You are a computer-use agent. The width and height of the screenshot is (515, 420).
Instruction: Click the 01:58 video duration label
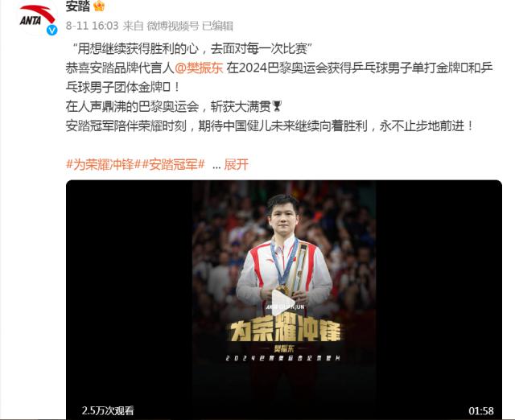tap(481, 410)
